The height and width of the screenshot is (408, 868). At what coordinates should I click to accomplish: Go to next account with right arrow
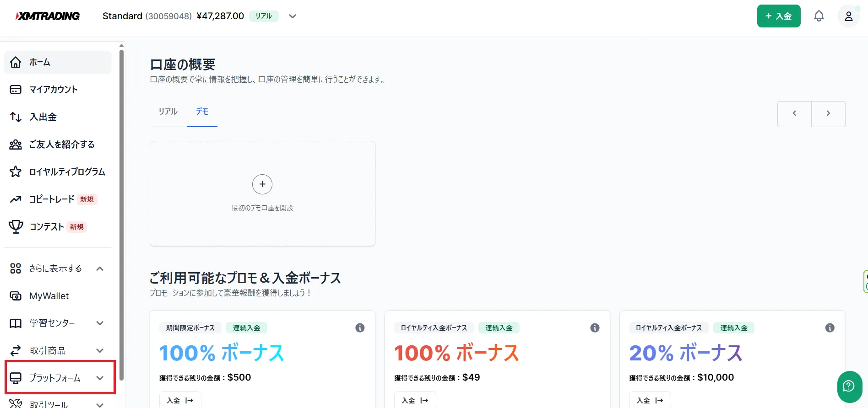point(828,113)
